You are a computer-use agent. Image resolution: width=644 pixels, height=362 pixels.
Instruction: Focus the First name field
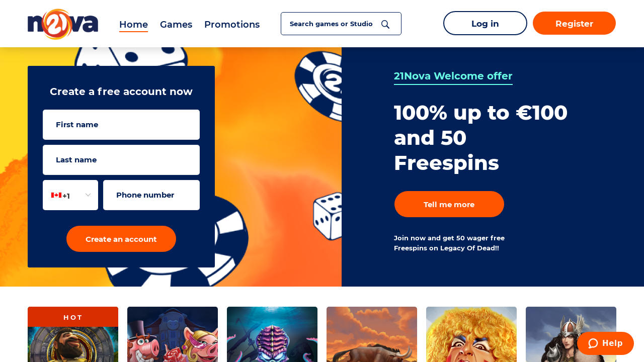coord(121,125)
